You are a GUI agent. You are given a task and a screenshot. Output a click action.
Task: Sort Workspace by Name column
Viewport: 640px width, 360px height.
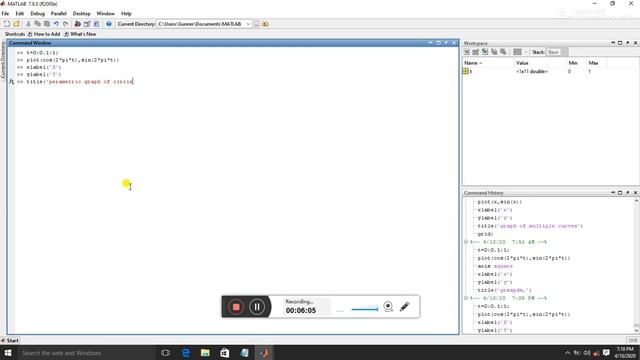click(488, 63)
